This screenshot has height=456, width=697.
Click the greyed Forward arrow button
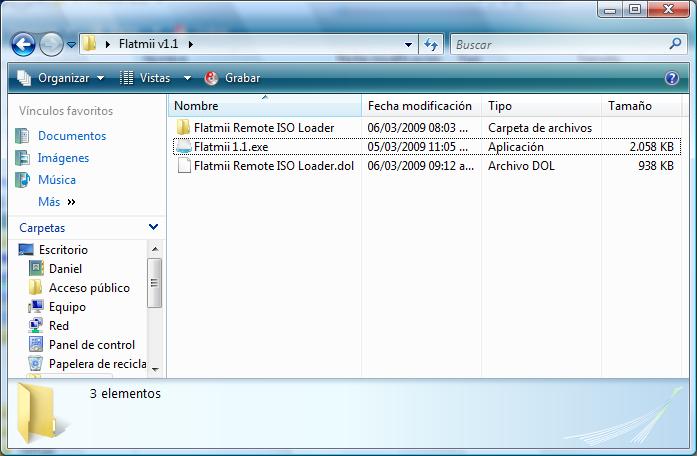pos(51,44)
